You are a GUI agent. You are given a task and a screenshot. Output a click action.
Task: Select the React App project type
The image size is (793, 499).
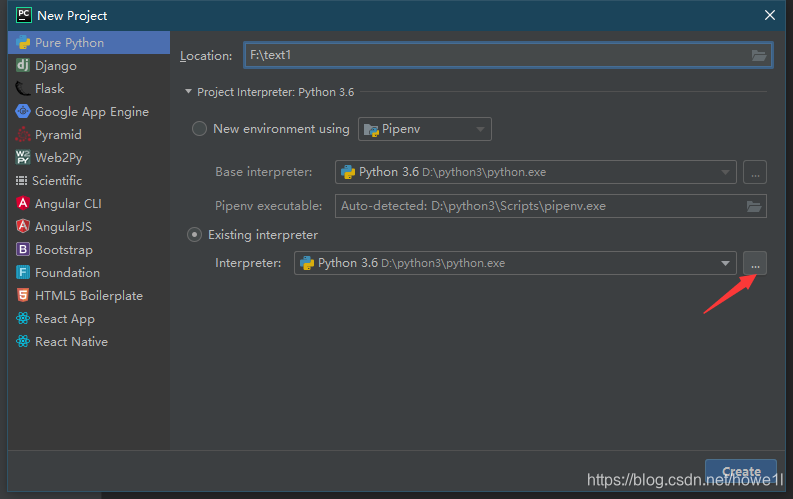coord(89,319)
